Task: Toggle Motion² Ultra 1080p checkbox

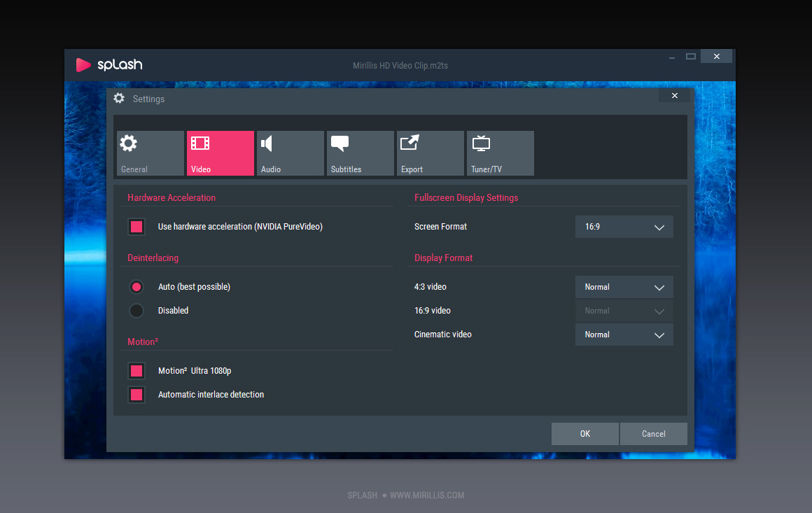Action: click(x=136, y=371)
